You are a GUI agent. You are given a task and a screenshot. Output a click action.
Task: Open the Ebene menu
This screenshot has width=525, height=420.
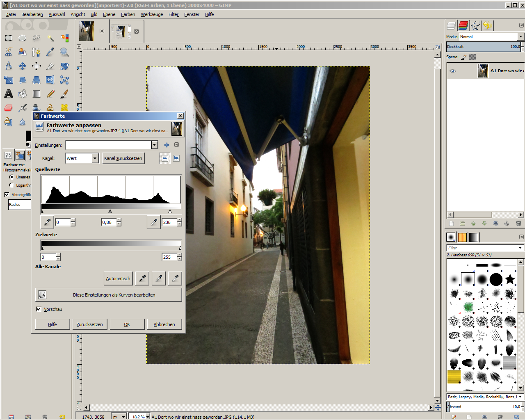[x=109, y=14]
